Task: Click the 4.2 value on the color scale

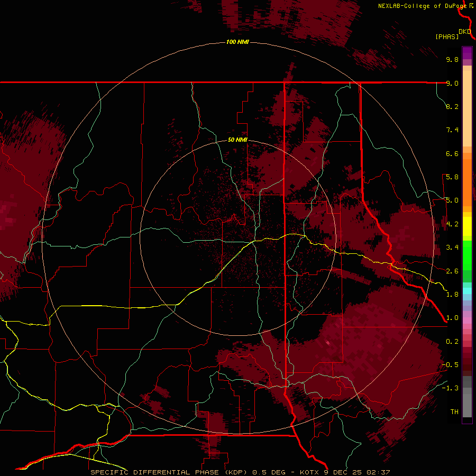Action: [x=452, y=224]
